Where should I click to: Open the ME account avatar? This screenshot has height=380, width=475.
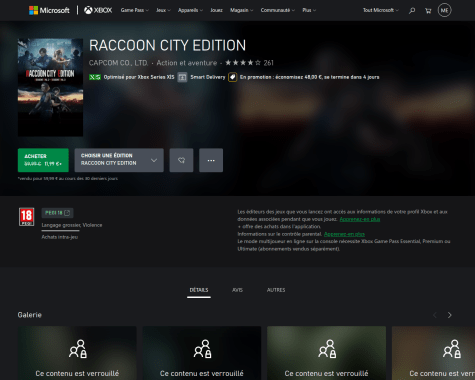point(444,10)
